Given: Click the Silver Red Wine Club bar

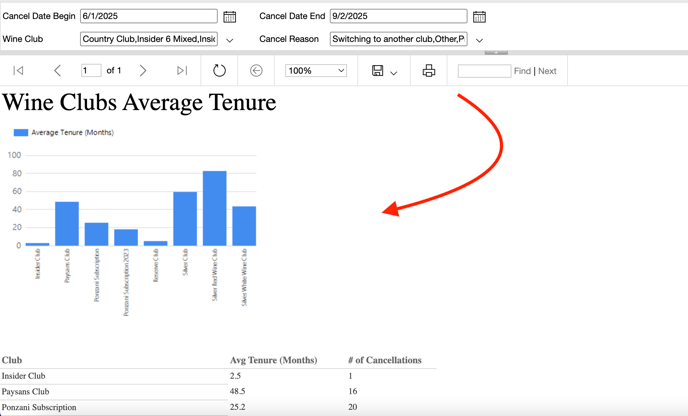Looking at the screenshot, I should [215, 208].
